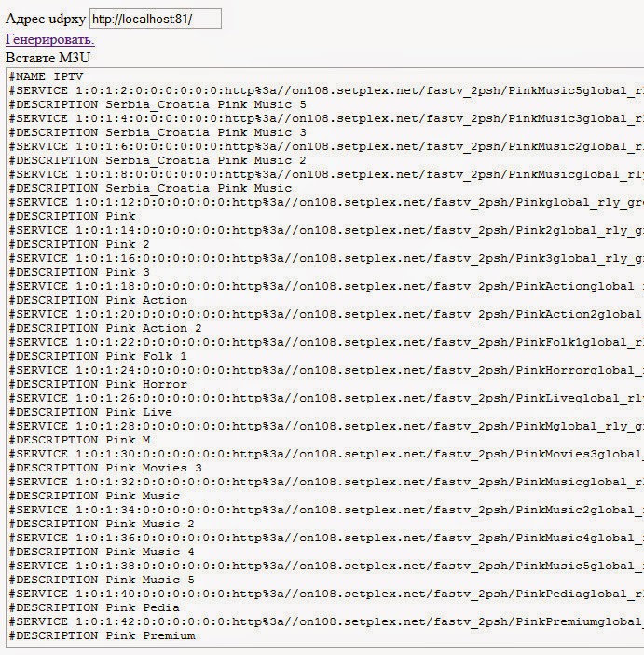Click '#DESCRIPTION Serbia_Croatia Pink Music' line without number

coord(150,188)
